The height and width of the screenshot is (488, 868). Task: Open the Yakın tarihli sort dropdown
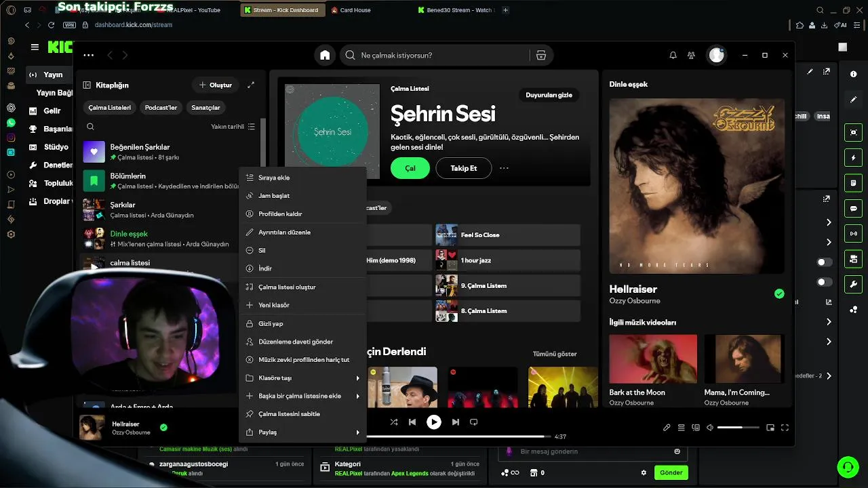click(x=233, y=127)
